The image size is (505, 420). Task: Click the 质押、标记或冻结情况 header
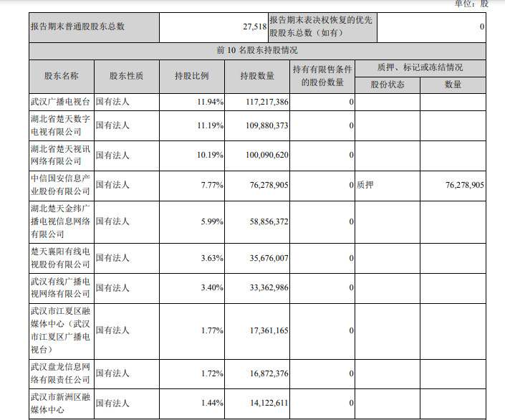coord(420,67)
